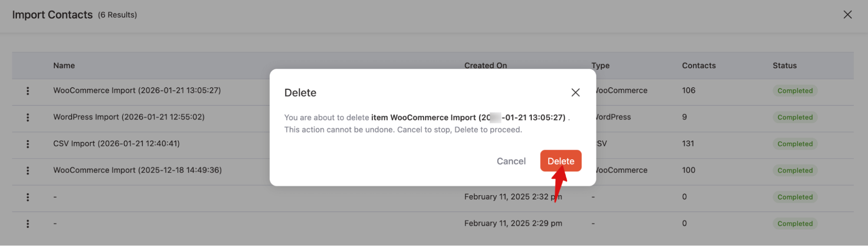Open options menu for WooCommerce Import 2025-12-18
The height and width of the screenshot is (246, 868).
[28, 171]
